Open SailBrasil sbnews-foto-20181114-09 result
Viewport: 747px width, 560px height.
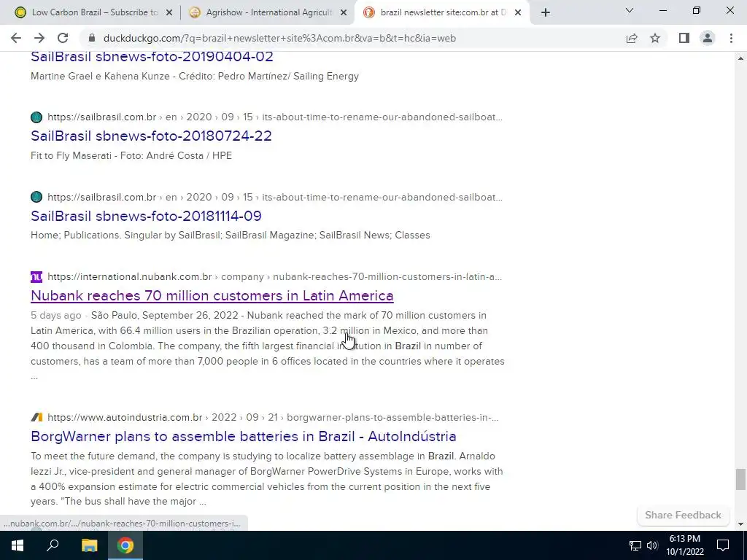tap(146, 216)
